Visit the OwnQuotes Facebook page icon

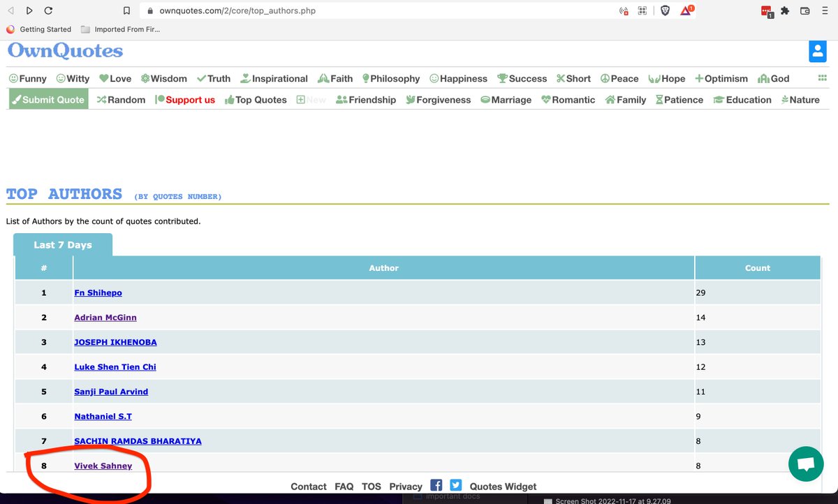(x=436, y=485)
